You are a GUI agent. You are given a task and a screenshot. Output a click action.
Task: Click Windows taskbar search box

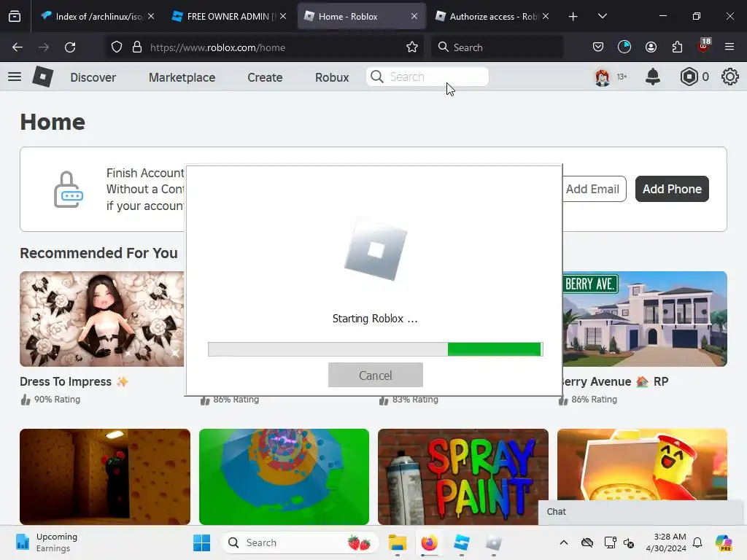click(300, 542)
